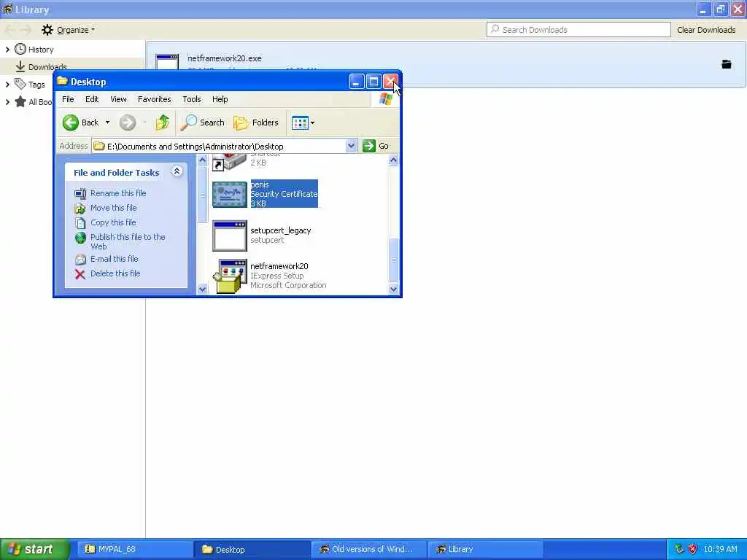This screenshot has height=560, width=747.
Task: Open the View menu
Action: (x=118, y=99)
